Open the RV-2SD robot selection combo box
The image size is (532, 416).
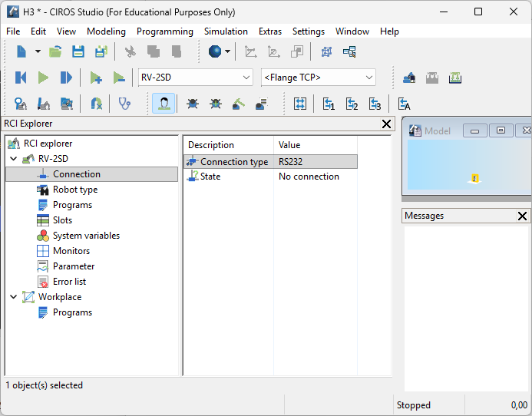196,78
